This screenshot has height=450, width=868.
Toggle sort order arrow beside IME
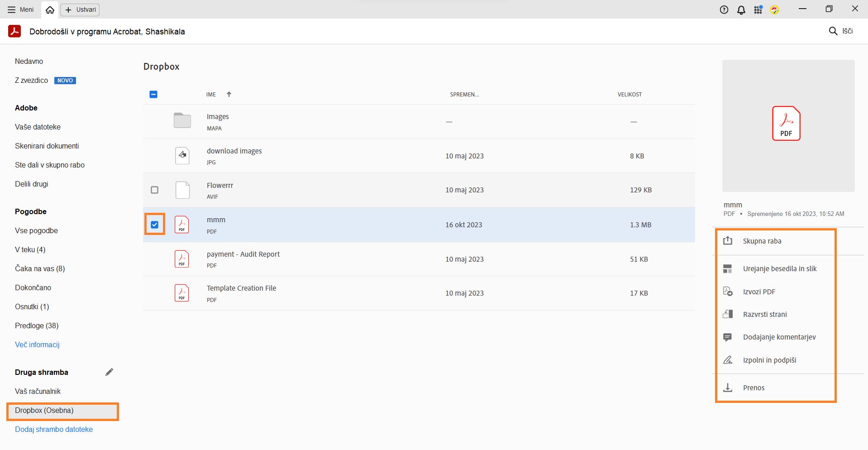(x=229, y=94)
